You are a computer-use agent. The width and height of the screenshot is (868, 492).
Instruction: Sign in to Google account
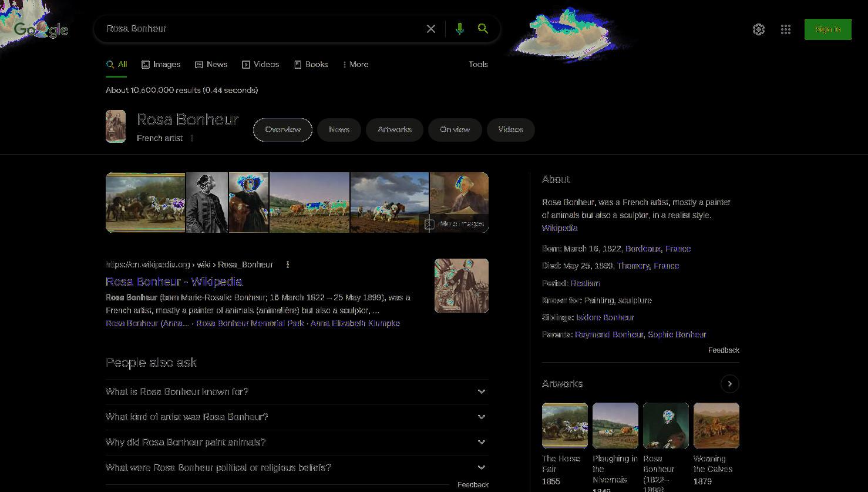click(x=828, y=29)
